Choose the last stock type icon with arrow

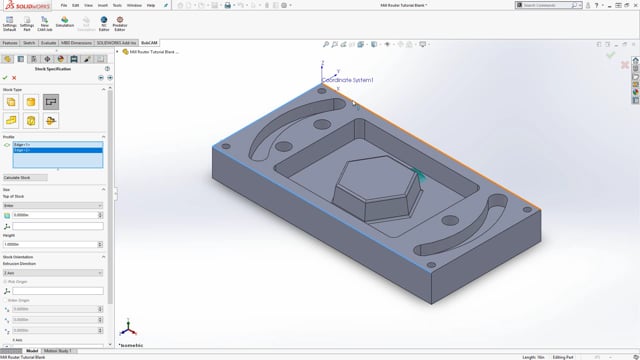51,120
